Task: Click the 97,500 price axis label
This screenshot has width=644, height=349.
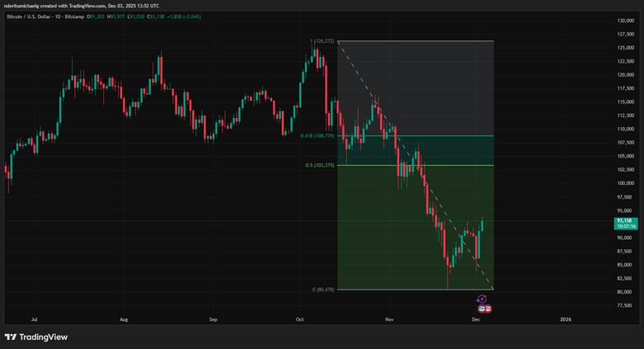Action: point(627,197)
